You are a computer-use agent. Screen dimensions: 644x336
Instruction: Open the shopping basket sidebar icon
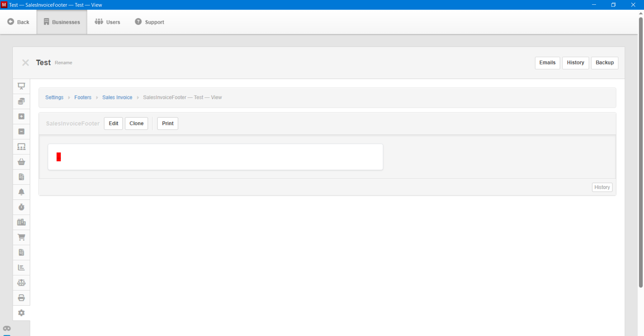coord(21,162)
